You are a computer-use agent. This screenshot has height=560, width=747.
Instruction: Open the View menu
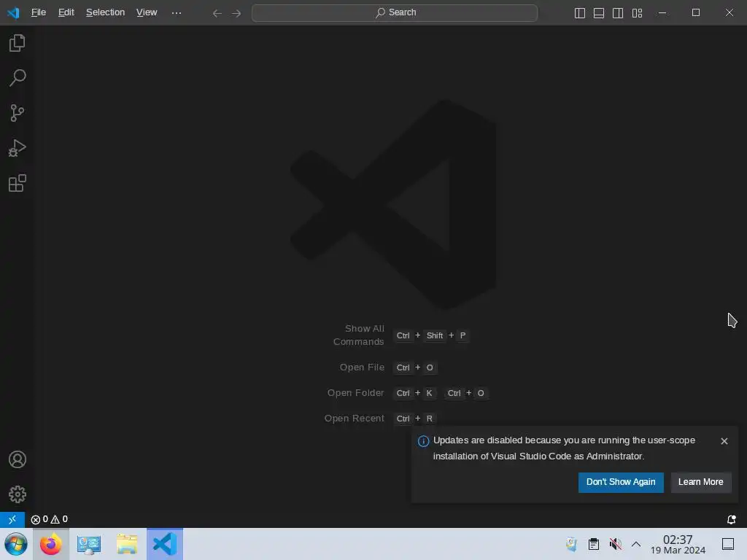pos(147,12)
